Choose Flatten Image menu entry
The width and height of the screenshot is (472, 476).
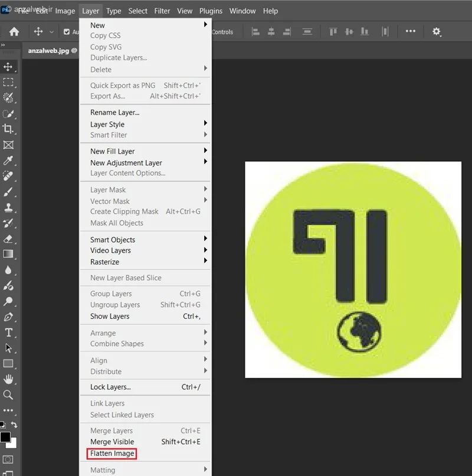112,453
